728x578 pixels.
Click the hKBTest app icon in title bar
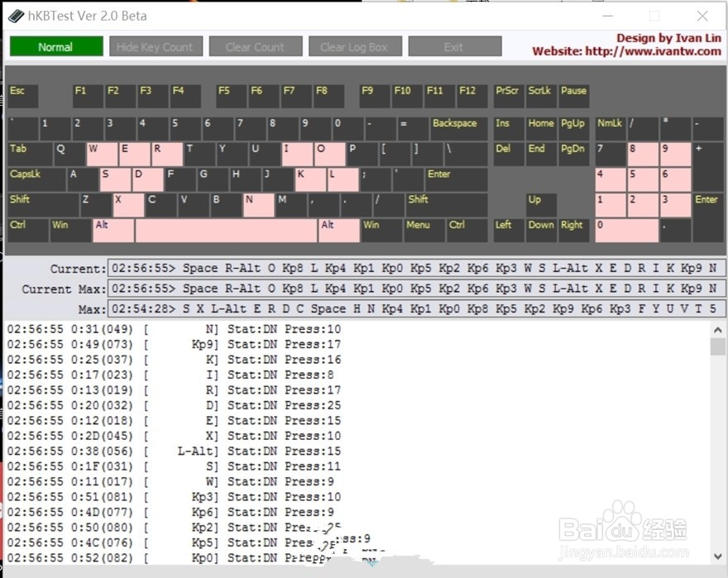[x=16, y=17]
